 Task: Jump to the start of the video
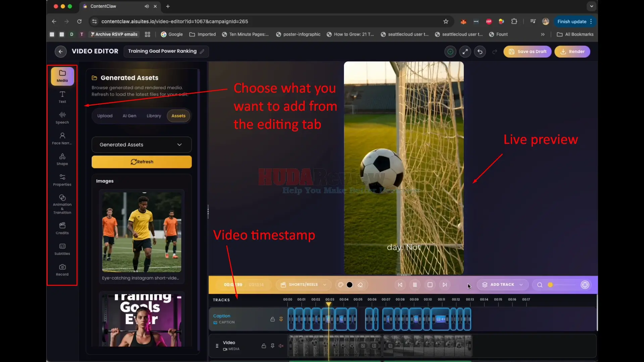point(400,285)
